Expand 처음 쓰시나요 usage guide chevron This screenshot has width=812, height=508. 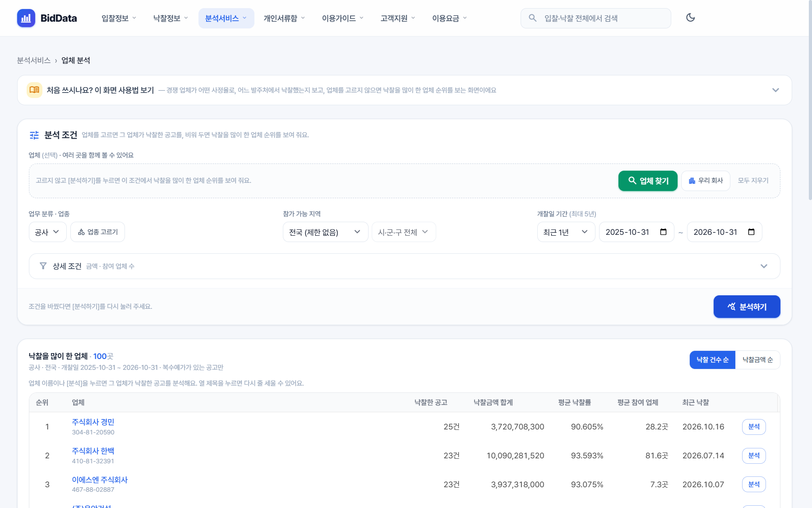tap(775, 90)
